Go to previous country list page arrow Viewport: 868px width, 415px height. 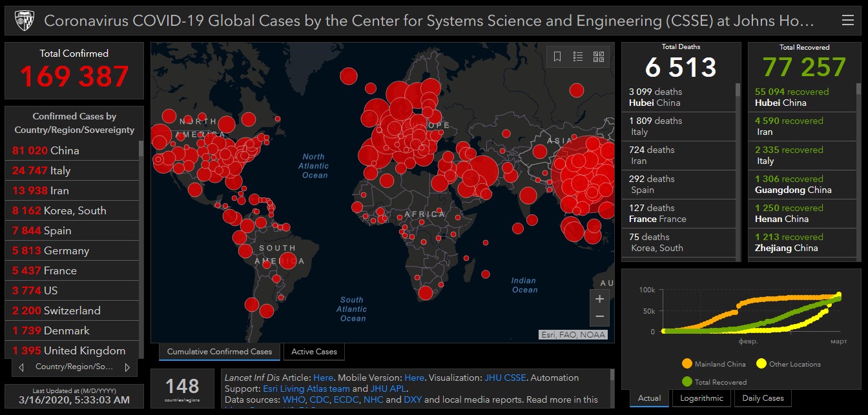click(x=21, y=367)
